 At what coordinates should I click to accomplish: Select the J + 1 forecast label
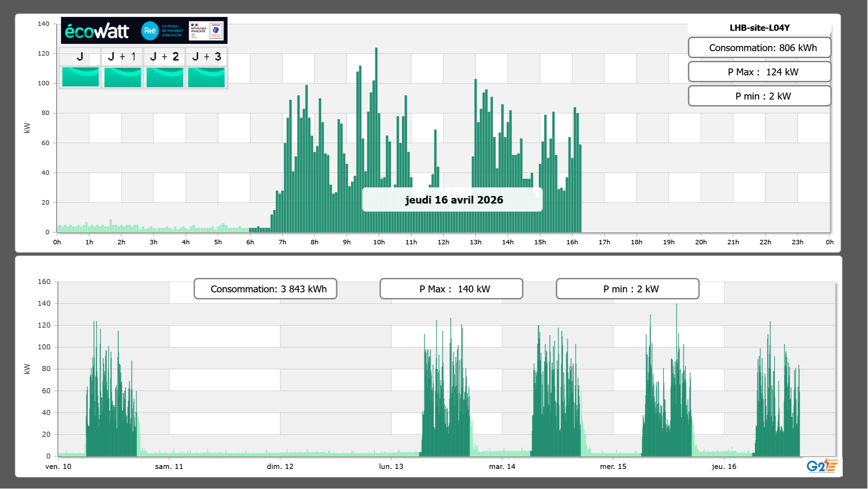pos(122,56)
